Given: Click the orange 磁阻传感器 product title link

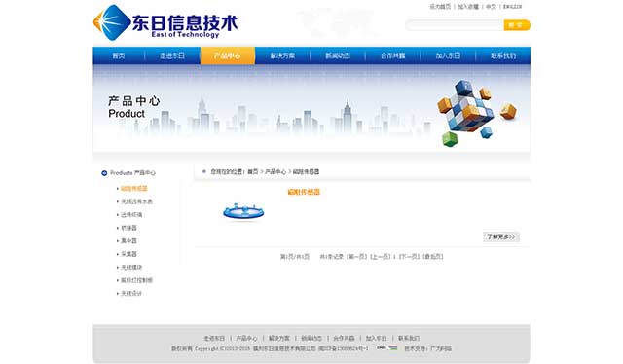Looking at the screenshot, I should 304,192.
